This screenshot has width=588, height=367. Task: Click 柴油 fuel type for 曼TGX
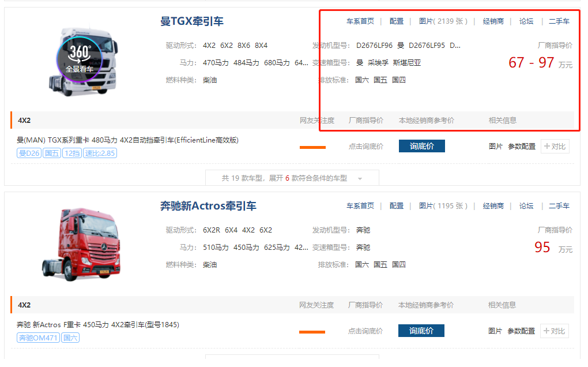pos(210,80)
